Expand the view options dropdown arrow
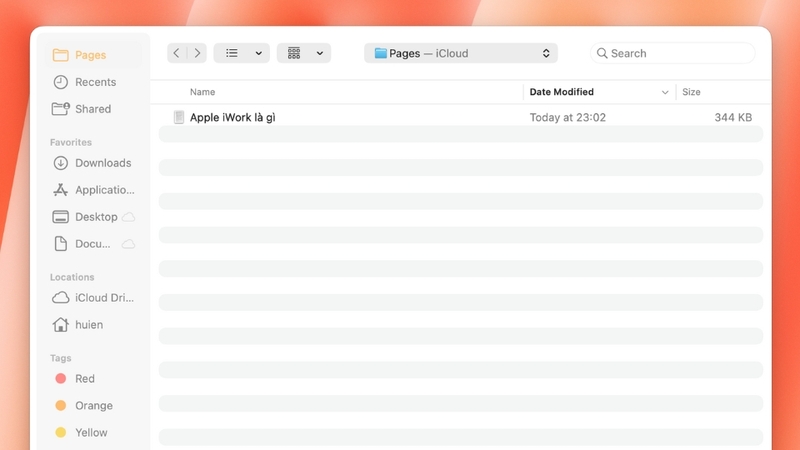The width and height of the screenshot is (800, 450). click(x=259, y=53)
